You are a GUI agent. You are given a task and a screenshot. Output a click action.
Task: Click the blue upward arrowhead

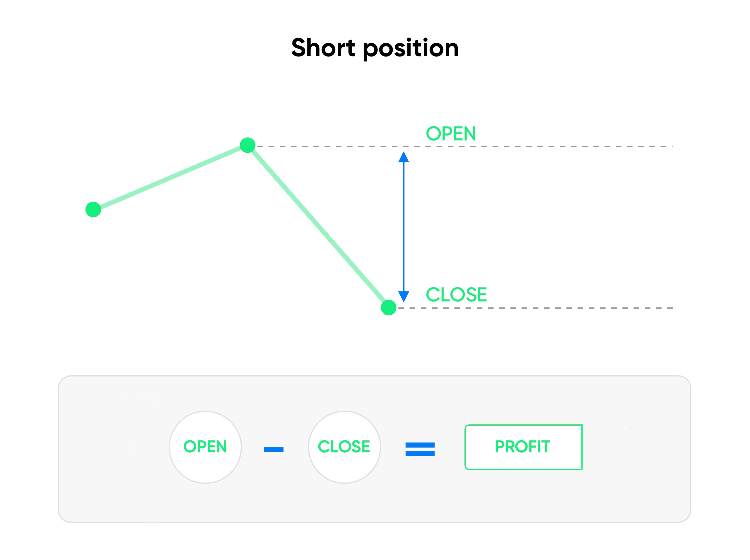(x=404, y=157)
